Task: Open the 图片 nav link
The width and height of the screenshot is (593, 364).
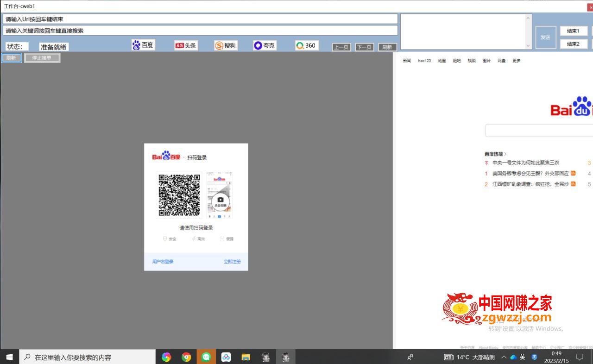Action: (x=486, y=61)
